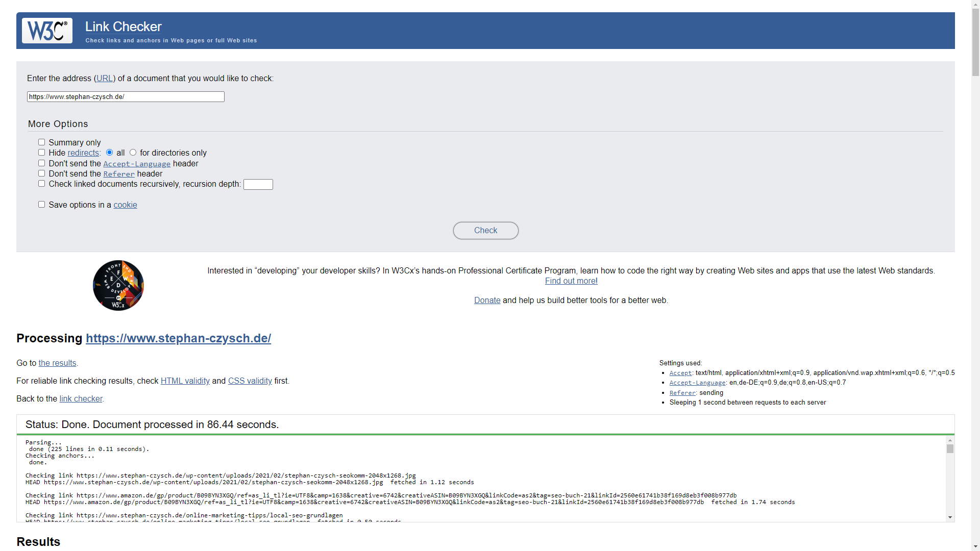Click the 'Checking anchors...' log line
Image resolution: width=980 pixels, height=551 pixels.
pyautogui.click(x=60, y=456)
